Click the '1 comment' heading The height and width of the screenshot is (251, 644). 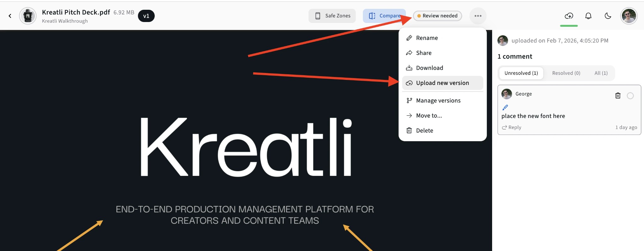tap(515, 57)
